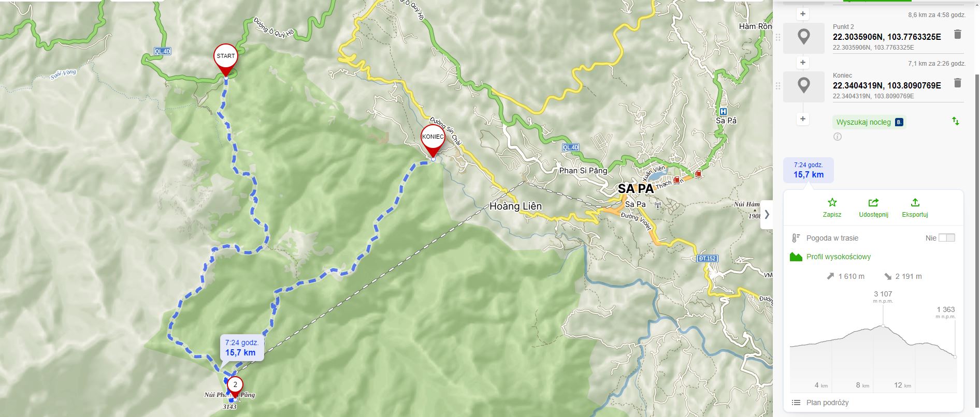Viewport: 980px width, 417px height.
Task: Click the START marker on the map
Action: pyautogui.click(x=226, y=61)
